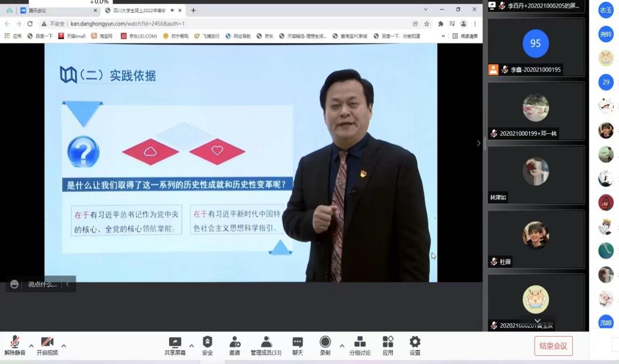Collapse the participant video side panel
This screenshot has width=619, height=364.
tap(479, 143)
